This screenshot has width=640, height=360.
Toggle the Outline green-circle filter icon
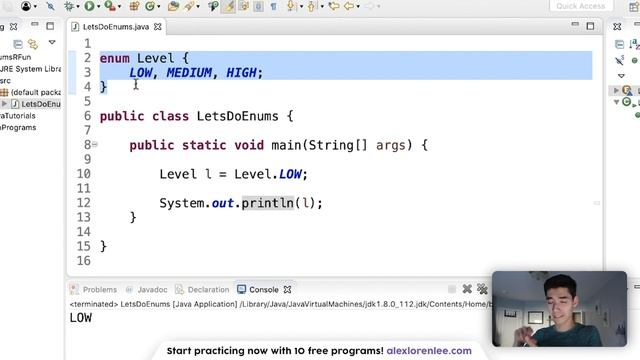click(635, 60)
